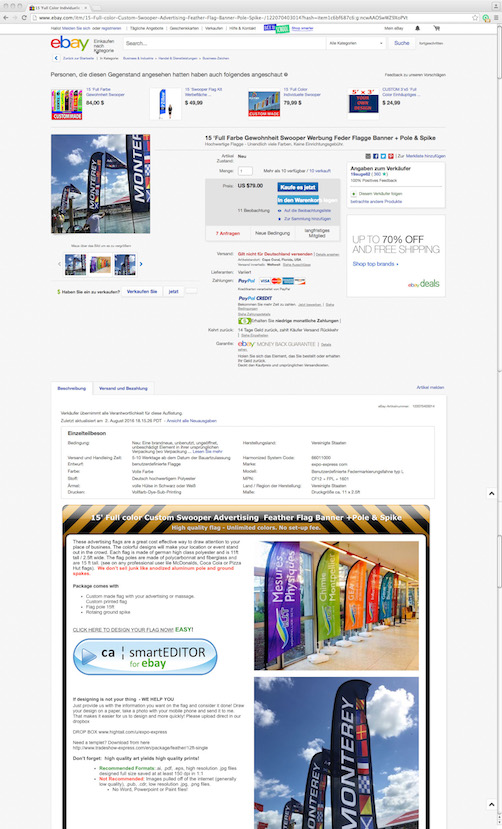Share listing on Pinterest icon
The width and height of the screenshot is (502, 829).
(x=391, y=156)
